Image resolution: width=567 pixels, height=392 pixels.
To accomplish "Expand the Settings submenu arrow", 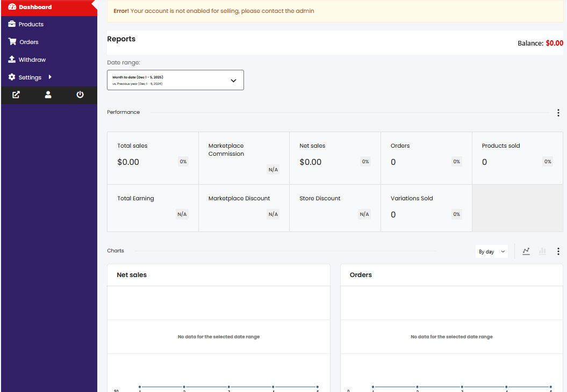I will (50, 77).
